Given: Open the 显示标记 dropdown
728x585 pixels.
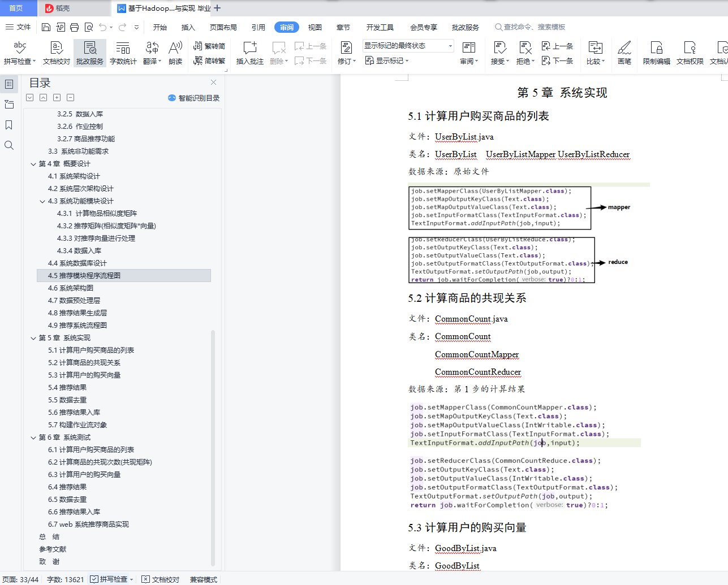Looking at the screenshot, I should [387, 60].
